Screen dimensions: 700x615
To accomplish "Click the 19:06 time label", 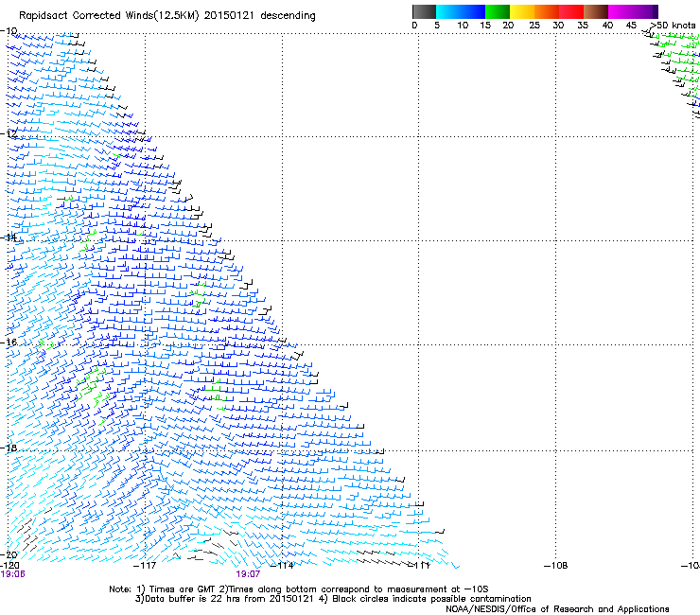I will pyautogui.click(x=12, y=574).
